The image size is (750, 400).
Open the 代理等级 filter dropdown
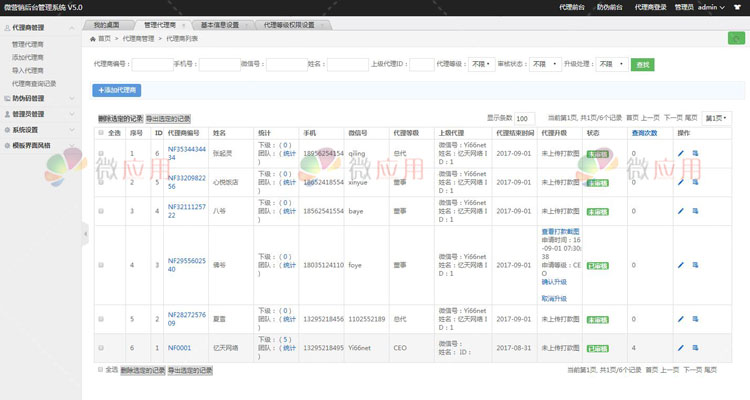(481, 64)
